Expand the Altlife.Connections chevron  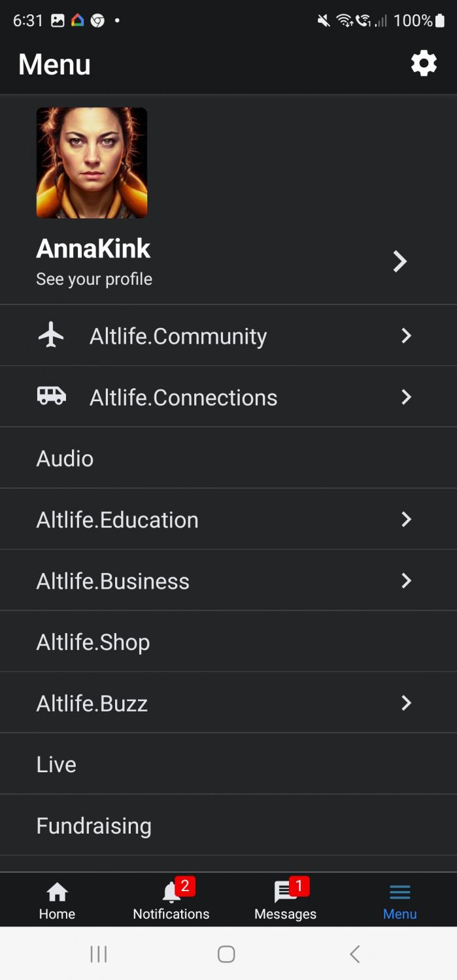pyautogui.click(x=406, y=397)
